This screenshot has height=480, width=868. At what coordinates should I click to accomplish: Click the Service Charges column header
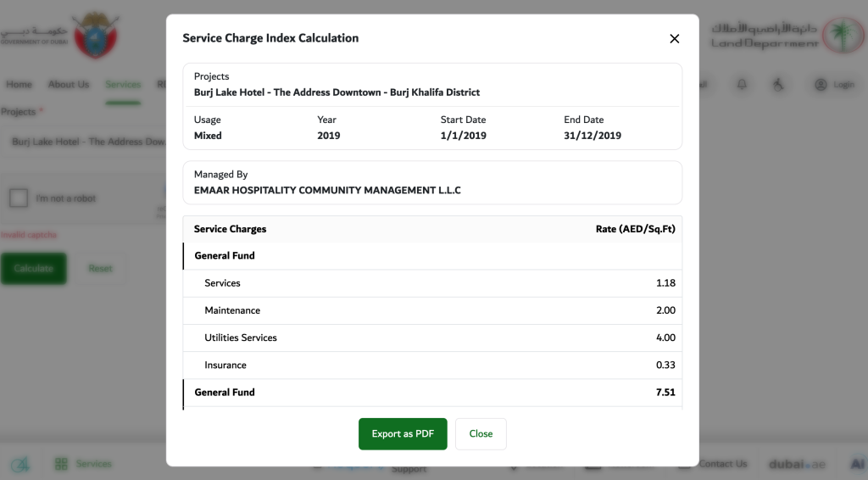click(230, 229)
